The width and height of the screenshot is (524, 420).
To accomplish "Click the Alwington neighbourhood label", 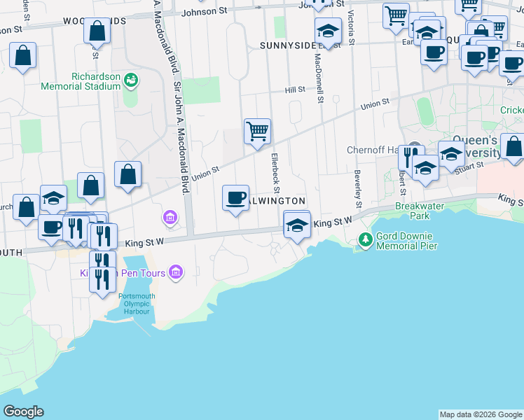I will 277,201.
